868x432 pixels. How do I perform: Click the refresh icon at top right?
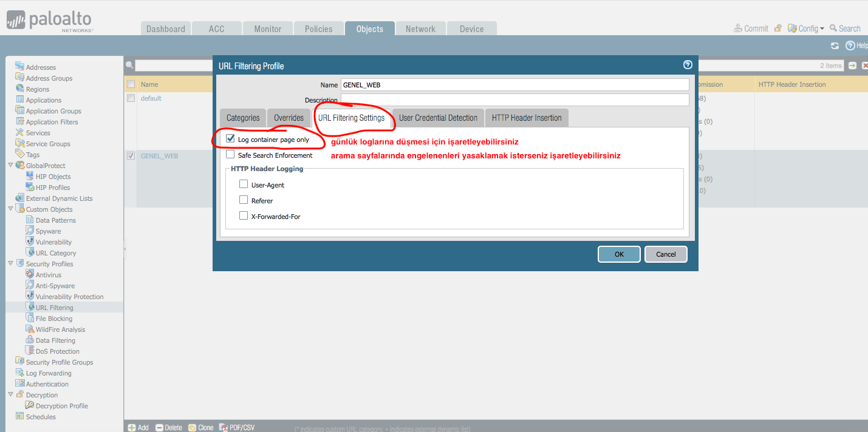click(x=835, y=46)
